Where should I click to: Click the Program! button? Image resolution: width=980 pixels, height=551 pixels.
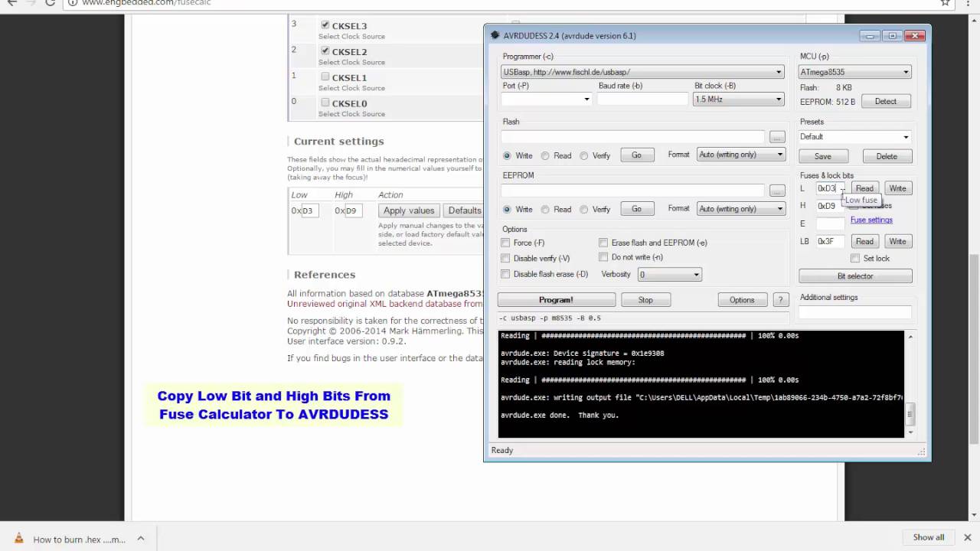click(x=556, y=300)
